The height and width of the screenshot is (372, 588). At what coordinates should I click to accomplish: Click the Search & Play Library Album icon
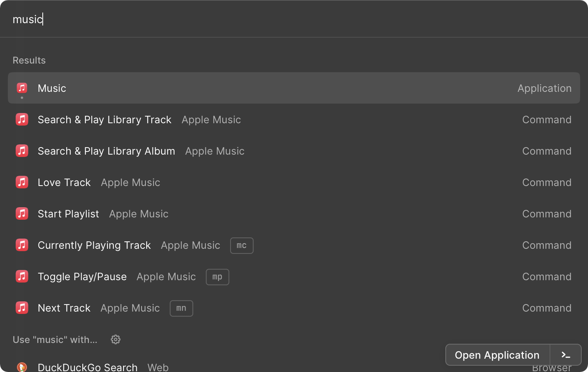click(22, 151)
